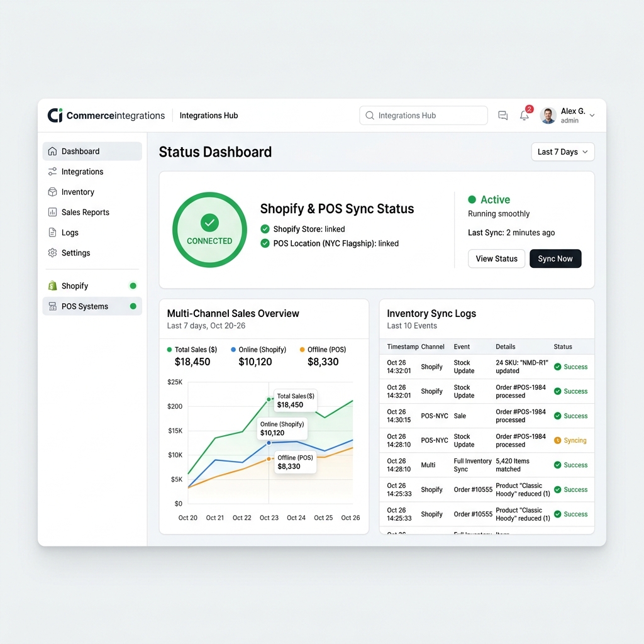Click inside the Integrations Hub search field
The image size is (644, 644).
pyautogui.click(x=423, y=115)
